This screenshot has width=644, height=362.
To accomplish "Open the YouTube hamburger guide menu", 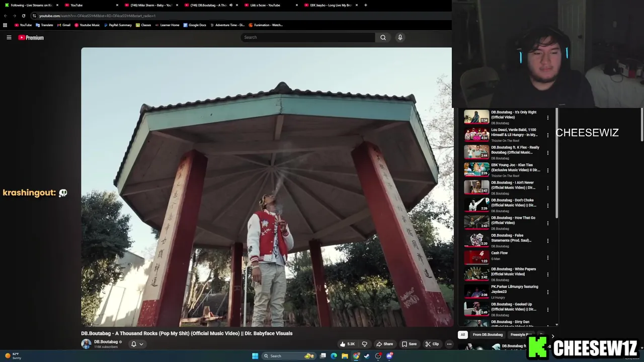I will [x=9, y=37].
